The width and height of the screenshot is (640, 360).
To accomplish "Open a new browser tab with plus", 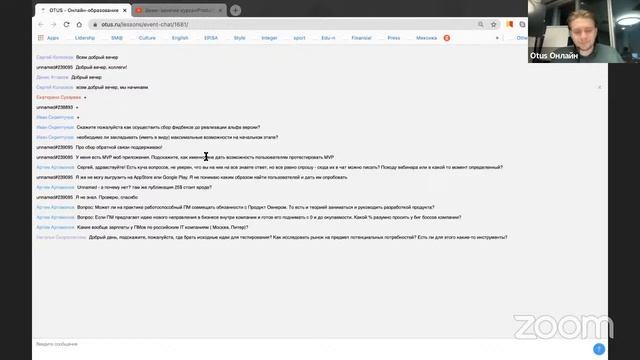I will tap(236, 10).
